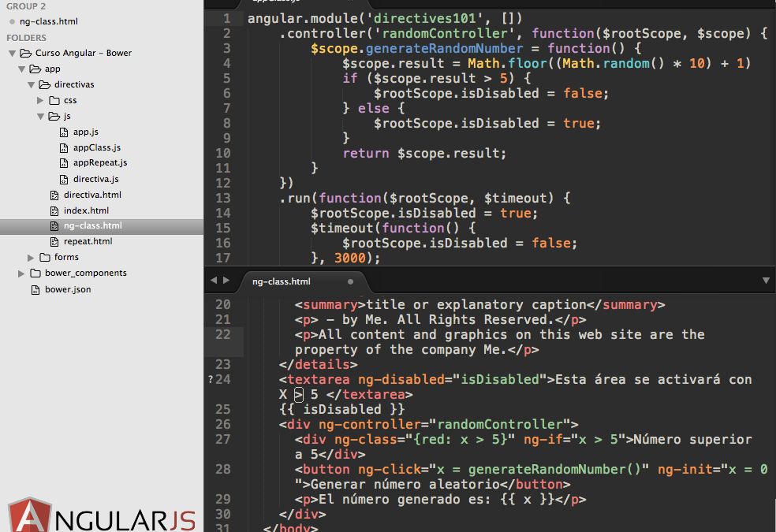The image size is (776, 532).
Task: Click the repeat.html file icon
Action: coord(54,242)
